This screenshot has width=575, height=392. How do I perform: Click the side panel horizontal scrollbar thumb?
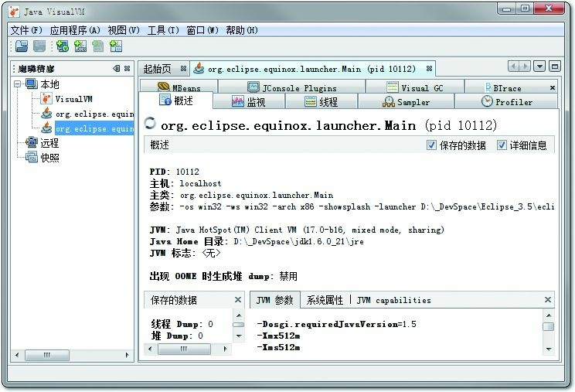click(x=46, y=355)
